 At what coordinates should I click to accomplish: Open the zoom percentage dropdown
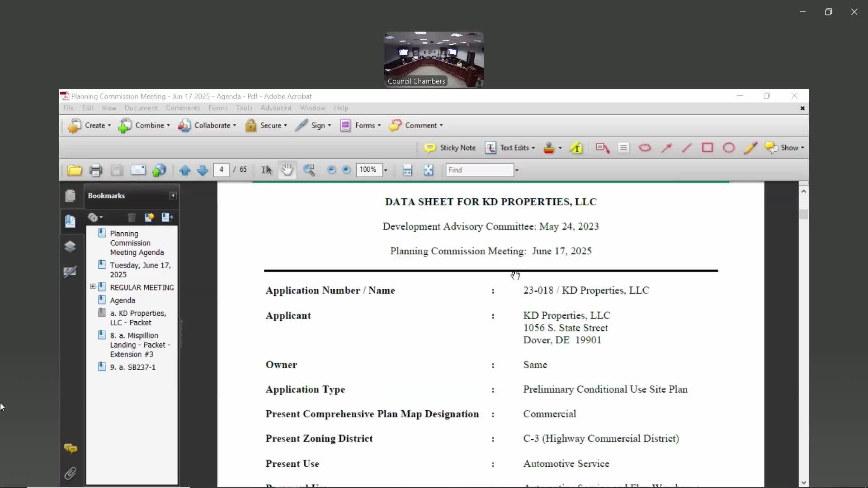pos(385,170)
